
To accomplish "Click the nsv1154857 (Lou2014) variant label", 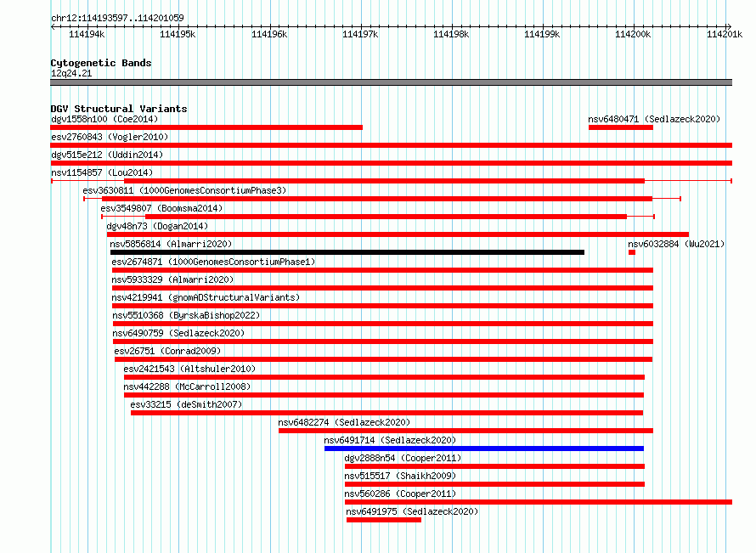I will coord(102,172).
